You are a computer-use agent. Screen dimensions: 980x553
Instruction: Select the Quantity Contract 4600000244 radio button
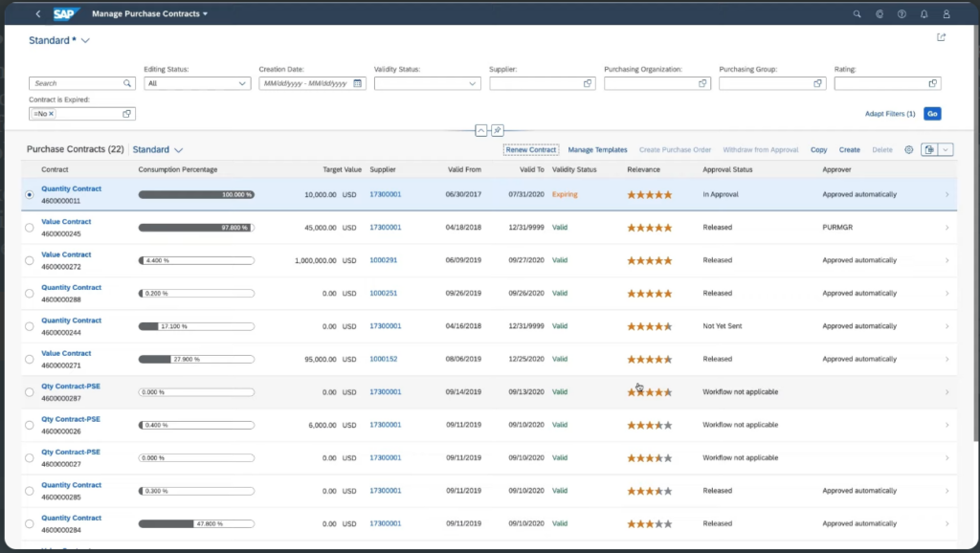coord(29,325)
